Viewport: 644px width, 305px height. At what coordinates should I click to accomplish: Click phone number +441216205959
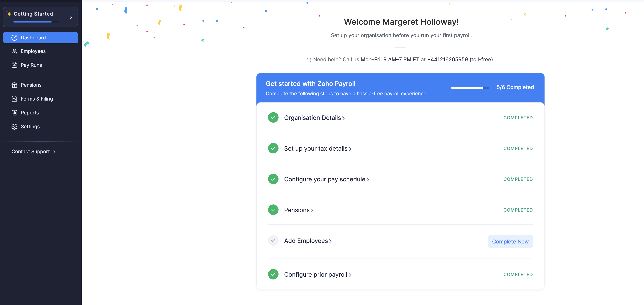click(448, 60)
